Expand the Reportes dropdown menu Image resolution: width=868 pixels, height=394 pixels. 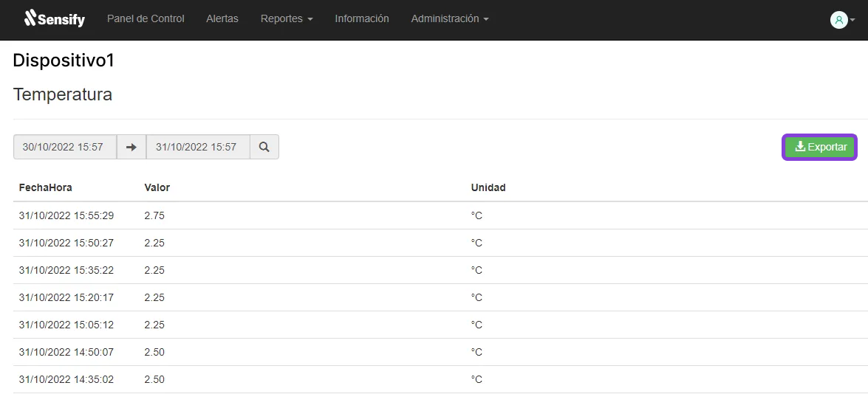coord(287,18)
